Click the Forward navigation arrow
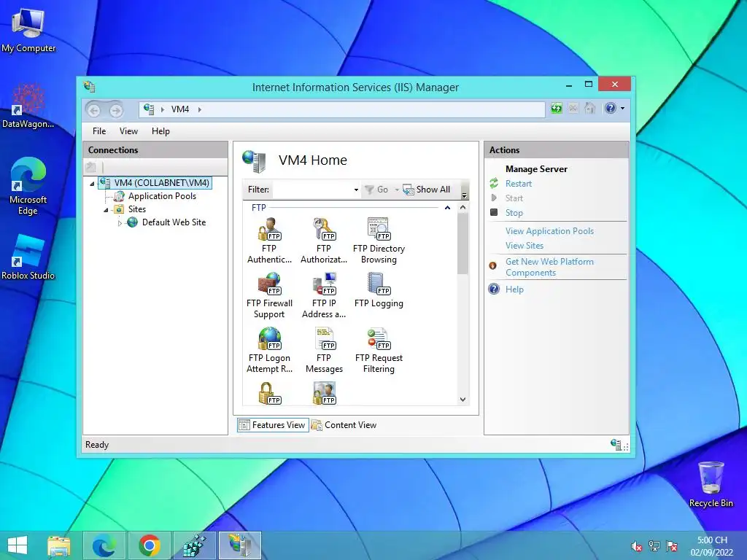Image resolution: width=747 pixels, height=560 pixels. [116, 111]
